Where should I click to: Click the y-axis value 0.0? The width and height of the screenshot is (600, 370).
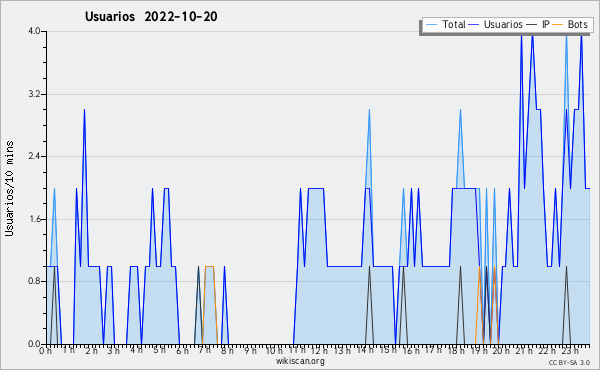click(34, 344)
